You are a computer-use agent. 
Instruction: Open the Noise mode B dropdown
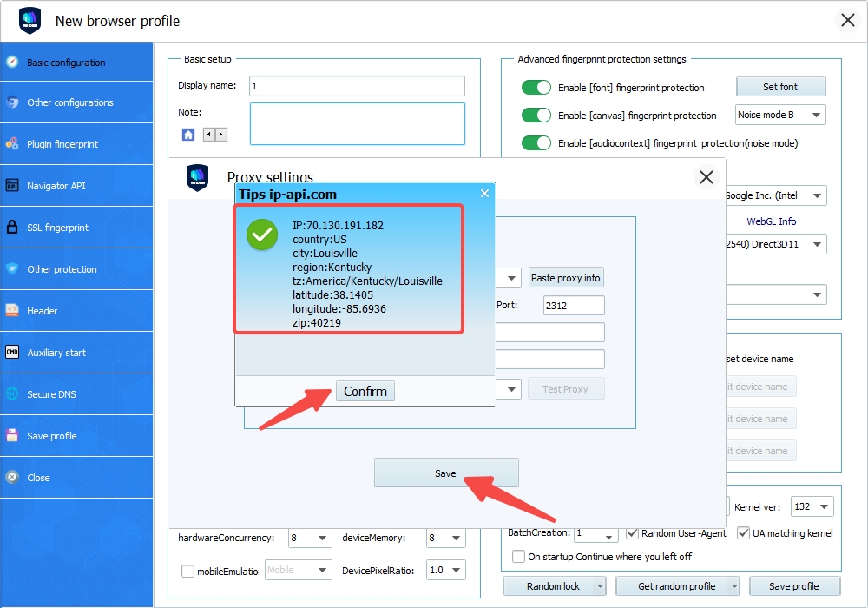[779, 115]
